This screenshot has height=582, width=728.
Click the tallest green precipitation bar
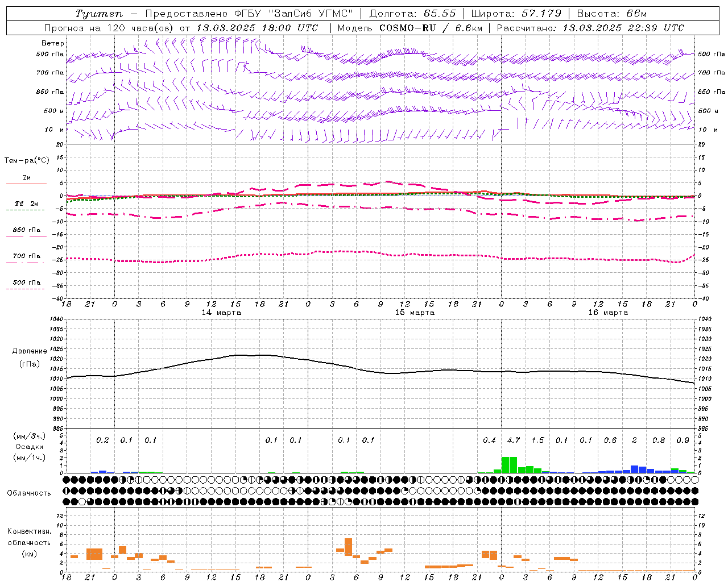[505, 465]
